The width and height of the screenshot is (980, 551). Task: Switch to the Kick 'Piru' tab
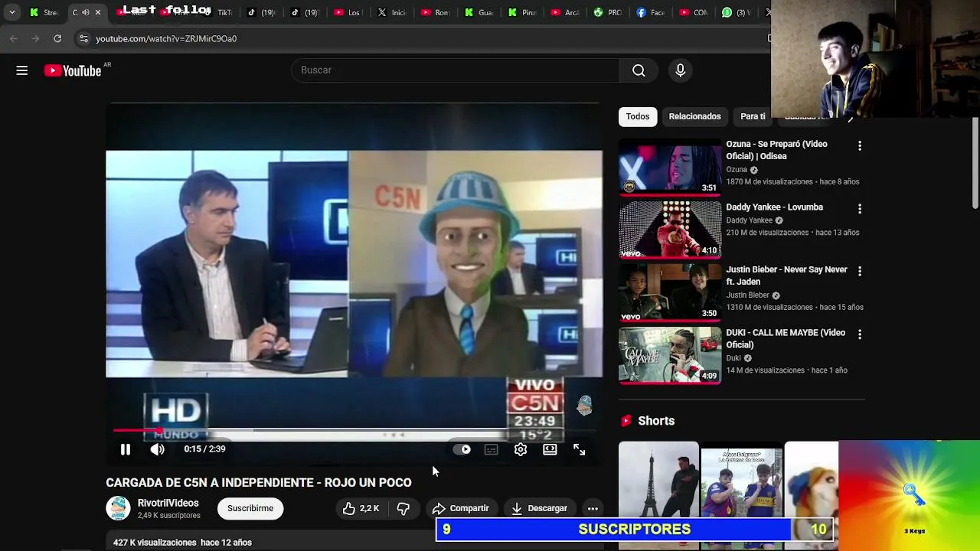tap(523, 12)
